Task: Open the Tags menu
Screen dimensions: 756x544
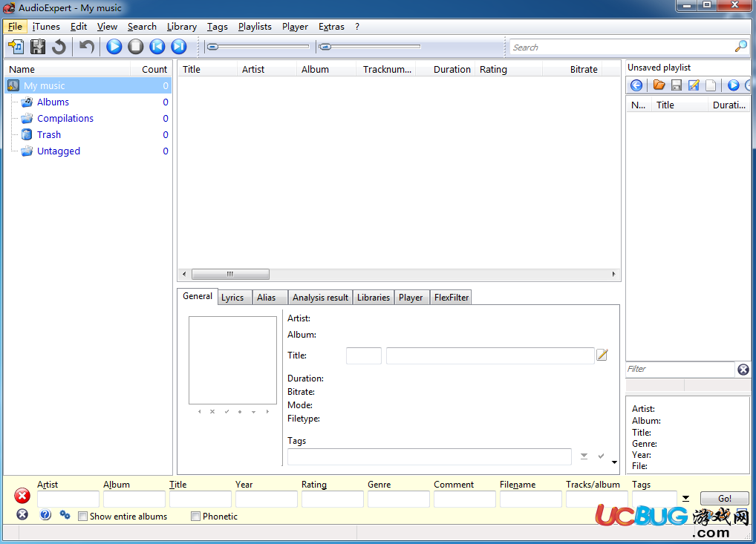Action: pyautogui.click(x=218, y=27)
